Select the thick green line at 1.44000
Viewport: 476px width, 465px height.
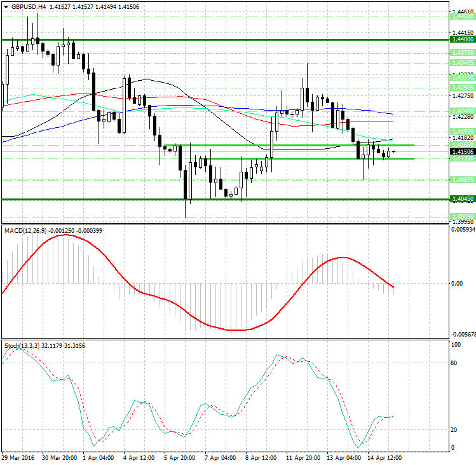click(x=191, y=39)
